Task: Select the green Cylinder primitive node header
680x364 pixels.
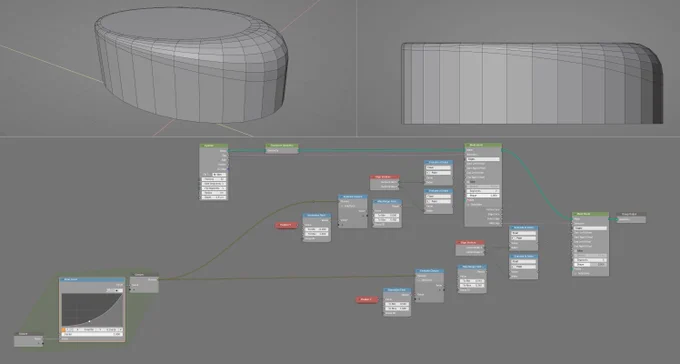Action: coord(214,146)
